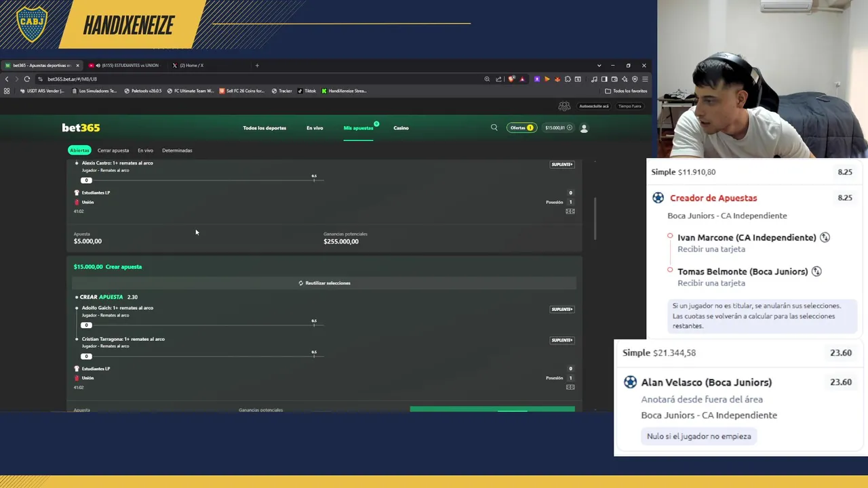Viewport: 868px width, 488px height.
Task: Click Unión shirt icon in second bet
Action: (x=77, y=378)
